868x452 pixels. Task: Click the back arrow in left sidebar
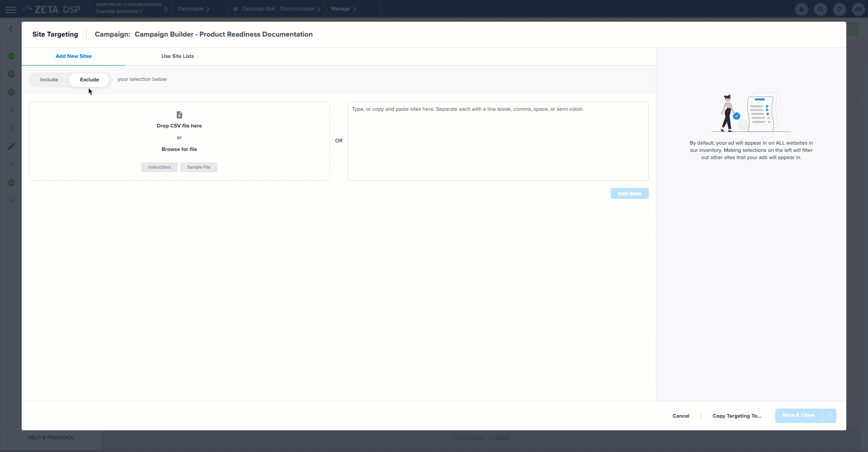pyautogui.click(x=11, y=29)
